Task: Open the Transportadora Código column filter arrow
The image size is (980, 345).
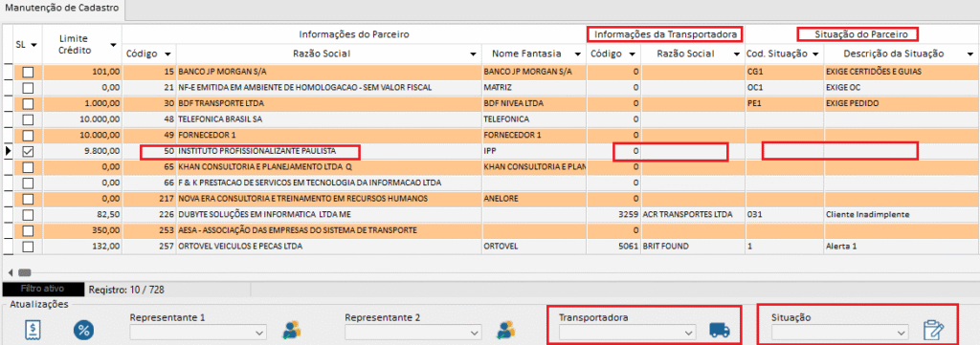Action: 633,54
